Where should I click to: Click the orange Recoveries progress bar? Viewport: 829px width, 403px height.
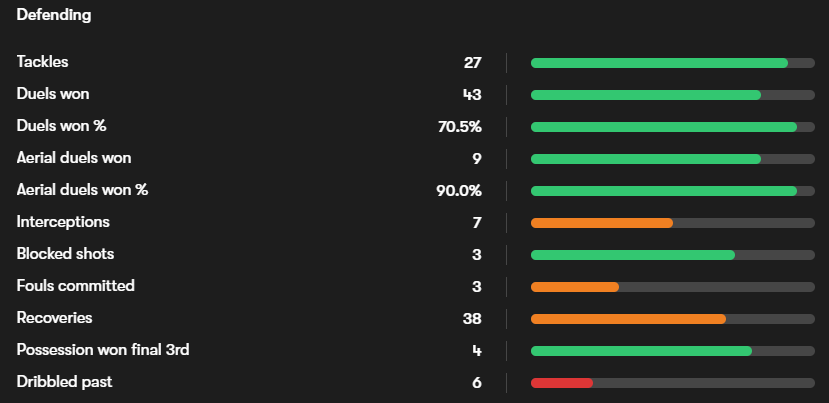point(628,319)
